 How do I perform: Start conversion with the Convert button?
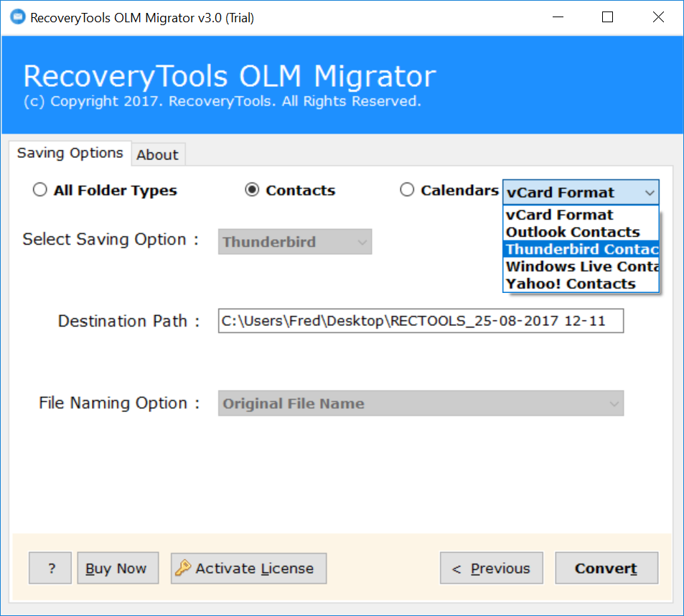(x=606, y=568)
